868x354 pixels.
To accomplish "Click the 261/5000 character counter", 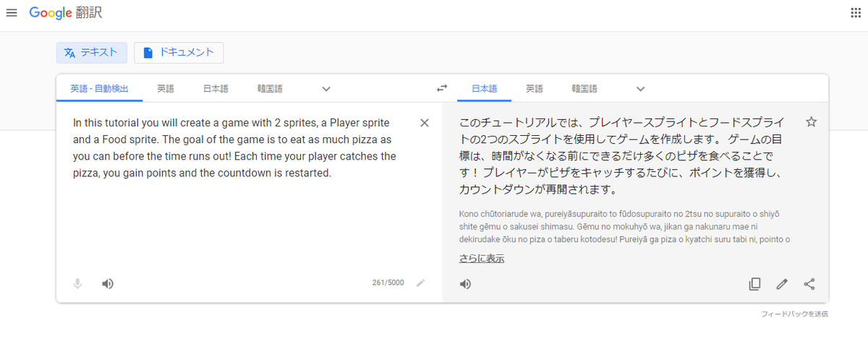I will point(388,284).
